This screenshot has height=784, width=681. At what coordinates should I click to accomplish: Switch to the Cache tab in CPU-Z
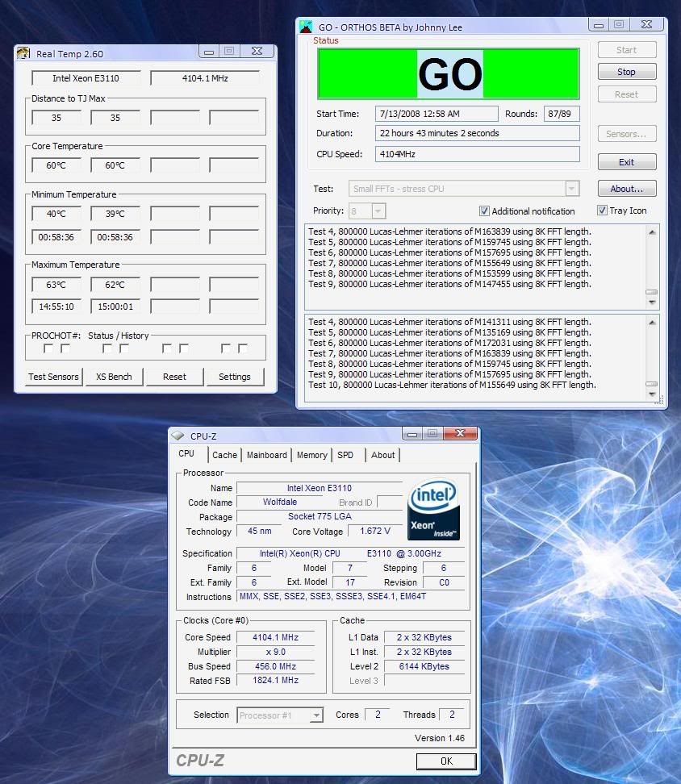(x=224, y=455)
